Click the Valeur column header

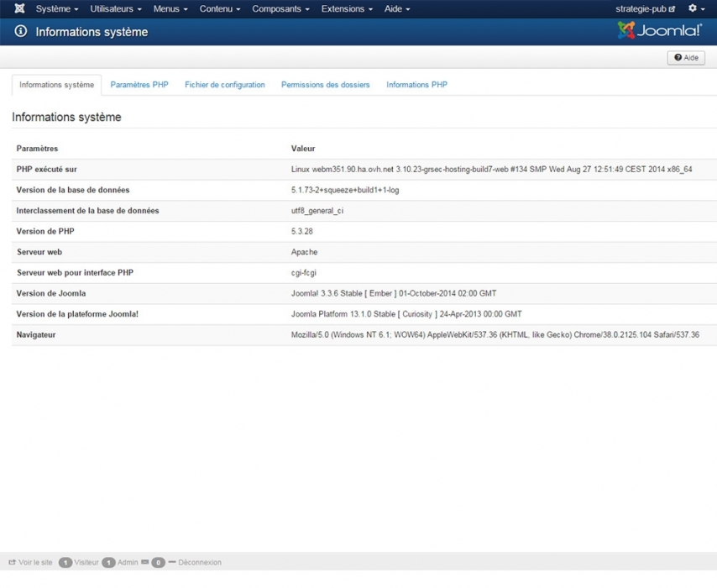303,148
